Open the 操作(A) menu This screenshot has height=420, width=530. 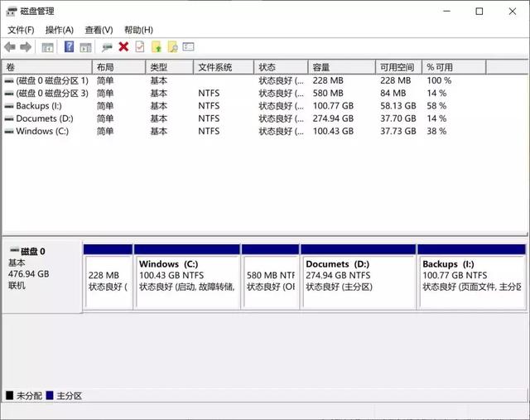[60, 30]
